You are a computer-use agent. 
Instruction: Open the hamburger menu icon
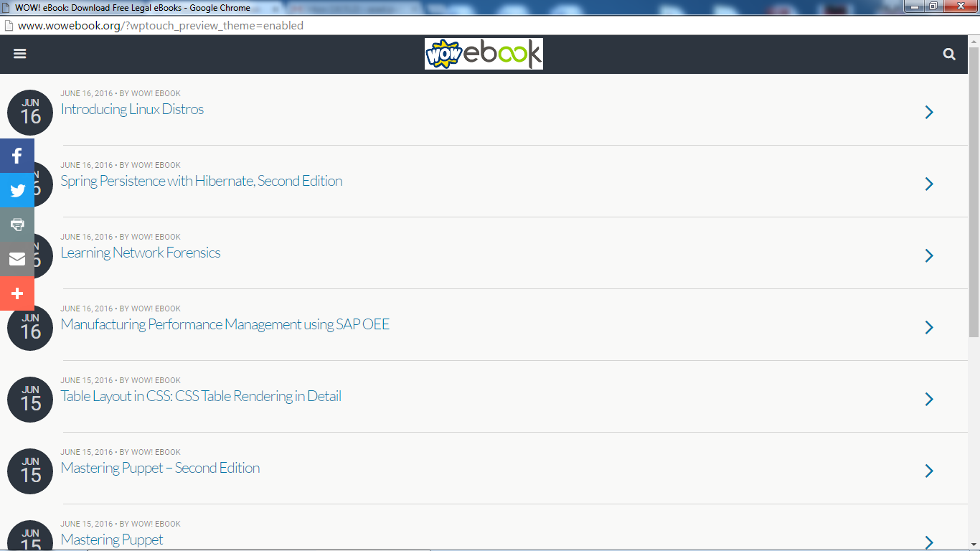(x=20, y=54)
